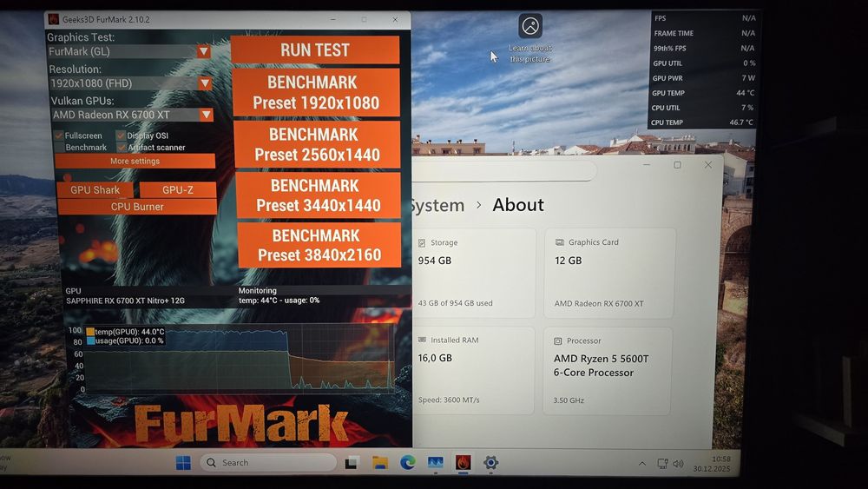The width and height of the screenshot is (868, 489).
Task: Expand the Vulkan GPUs dropdown arrow
Action: coord(207,115)
